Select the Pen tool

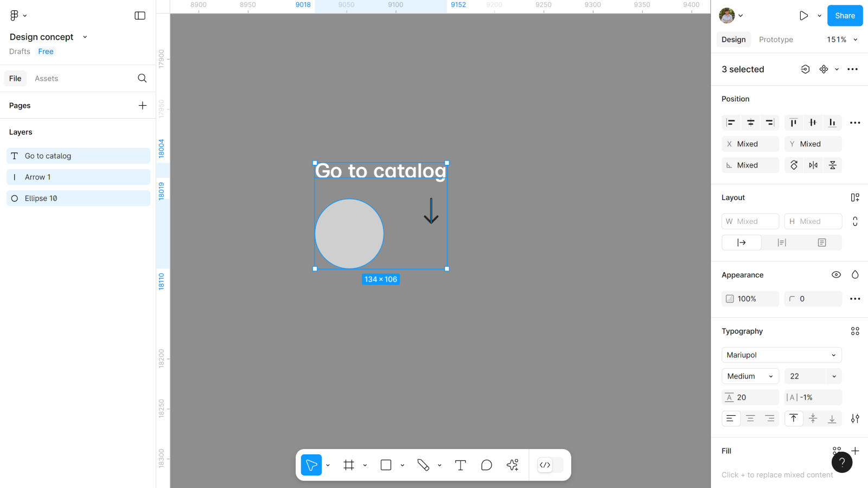click(423, 465)
